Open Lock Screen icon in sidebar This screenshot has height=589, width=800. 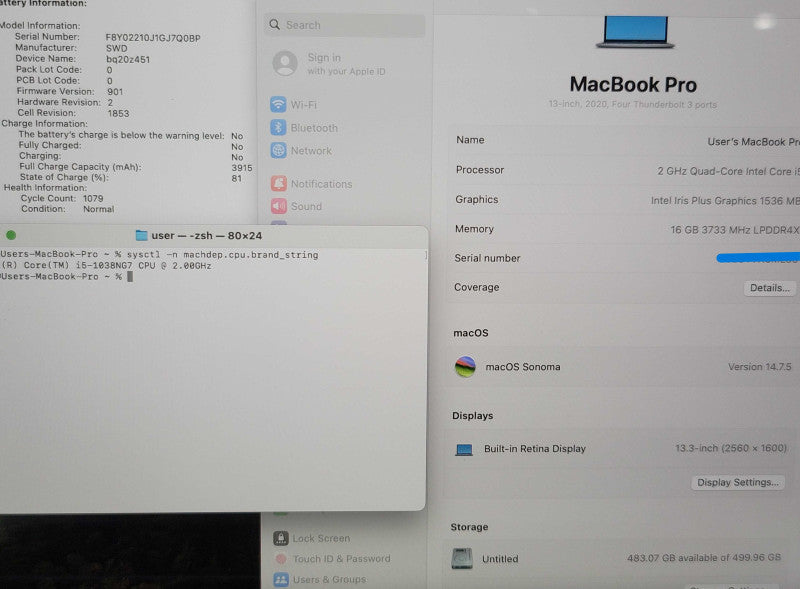[x=281, y=538]
